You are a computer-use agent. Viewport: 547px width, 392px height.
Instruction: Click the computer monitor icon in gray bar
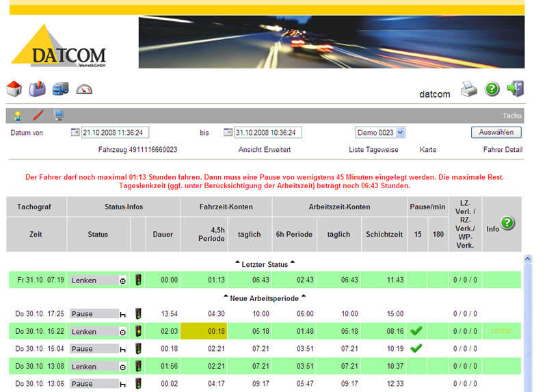click(x=59, y=116)
